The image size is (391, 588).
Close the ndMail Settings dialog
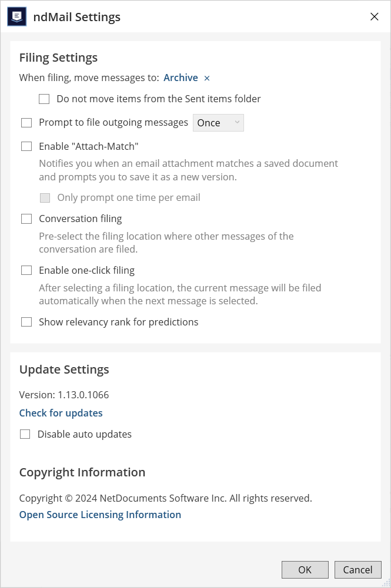374,16
